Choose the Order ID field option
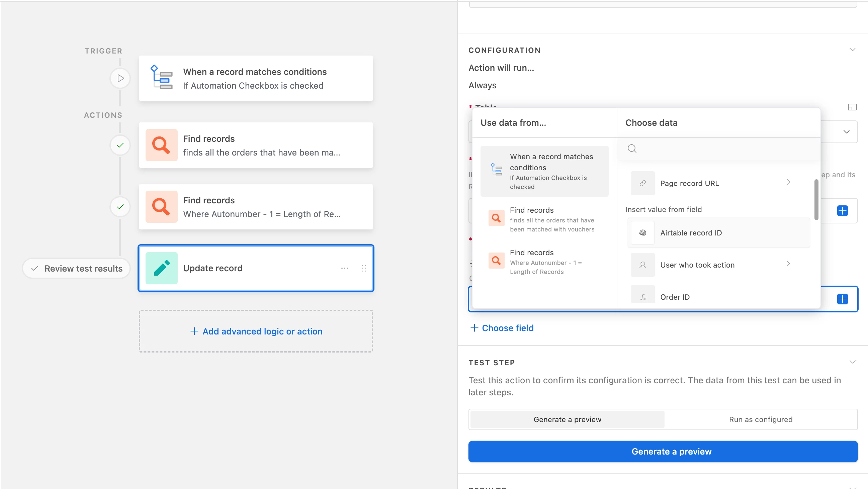The width and height of the screenshot is (868, 489). point(675,297)
